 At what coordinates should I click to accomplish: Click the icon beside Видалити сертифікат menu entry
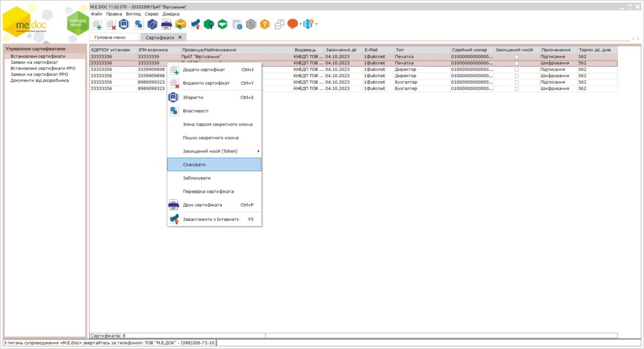174,83
